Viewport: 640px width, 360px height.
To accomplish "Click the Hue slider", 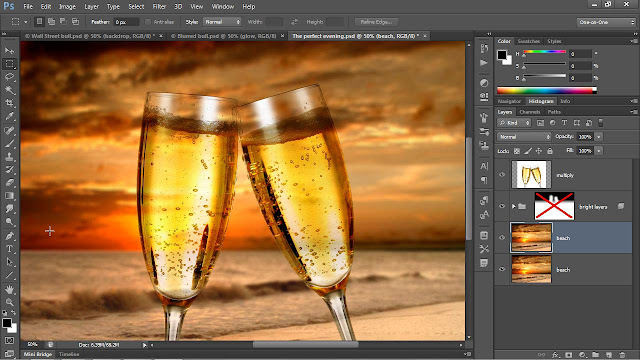I will (544, 52).
